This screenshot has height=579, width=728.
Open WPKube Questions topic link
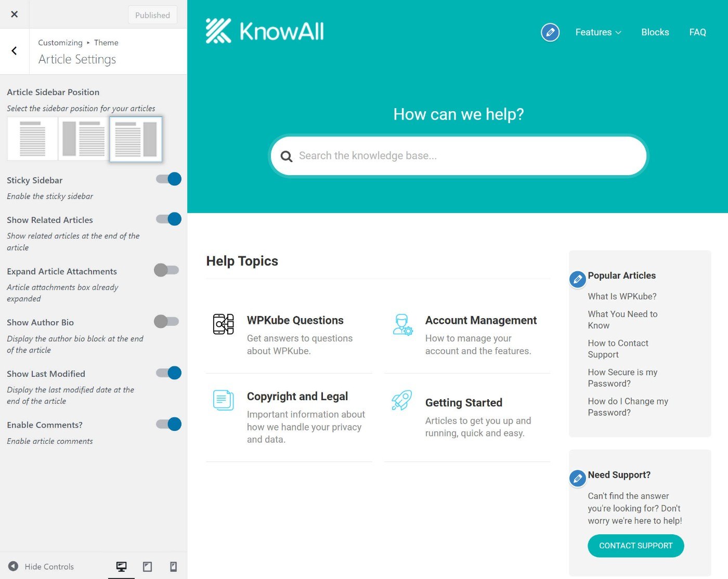tap(295, 320)
